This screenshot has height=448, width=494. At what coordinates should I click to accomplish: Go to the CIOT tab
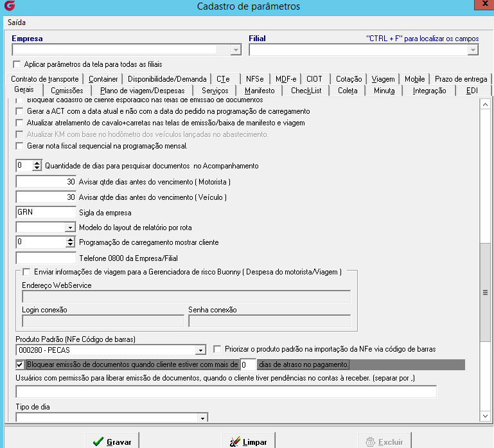[314, 79]
